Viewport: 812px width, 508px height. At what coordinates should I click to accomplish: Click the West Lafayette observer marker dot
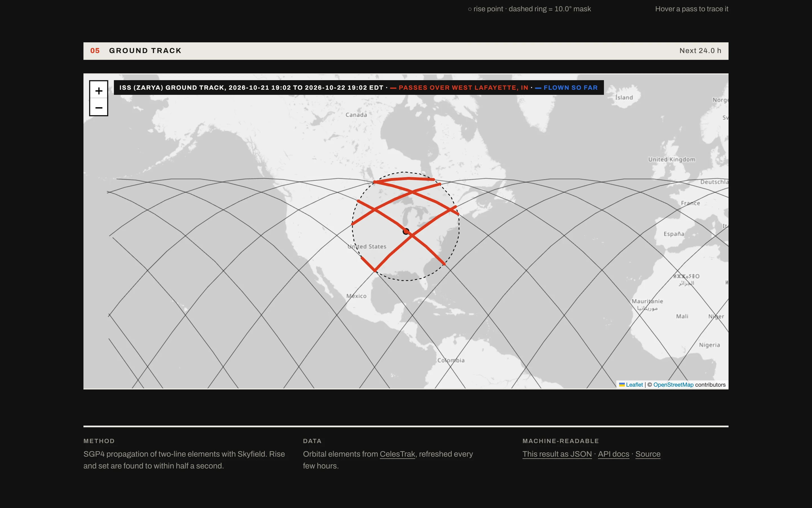coord(406,231)
